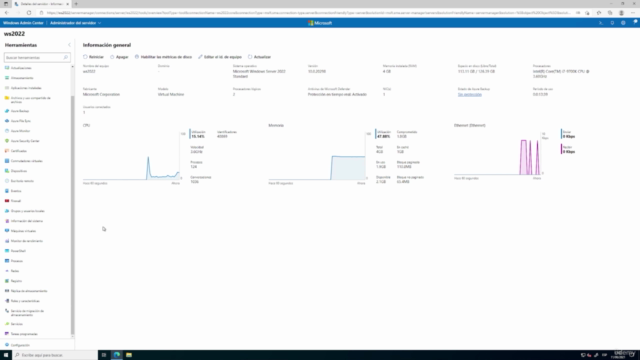Click Editar el id. de equipo
The width and height of the screenshot is (640, 360).
(220, 57)
